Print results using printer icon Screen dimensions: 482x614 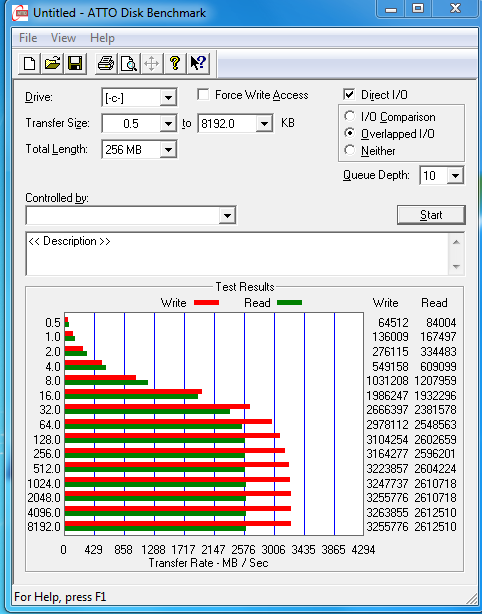coord(106,63)
